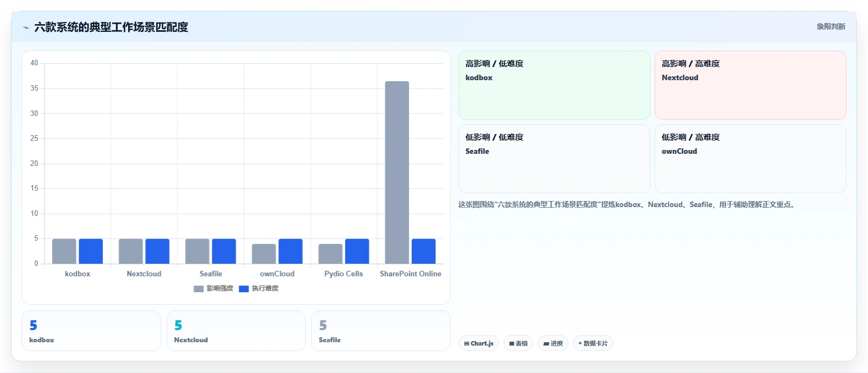The width and height of the screenshot is (868, 373).
Task: Click the kodbox stat card showing 5
Action: tap(91, 331)
